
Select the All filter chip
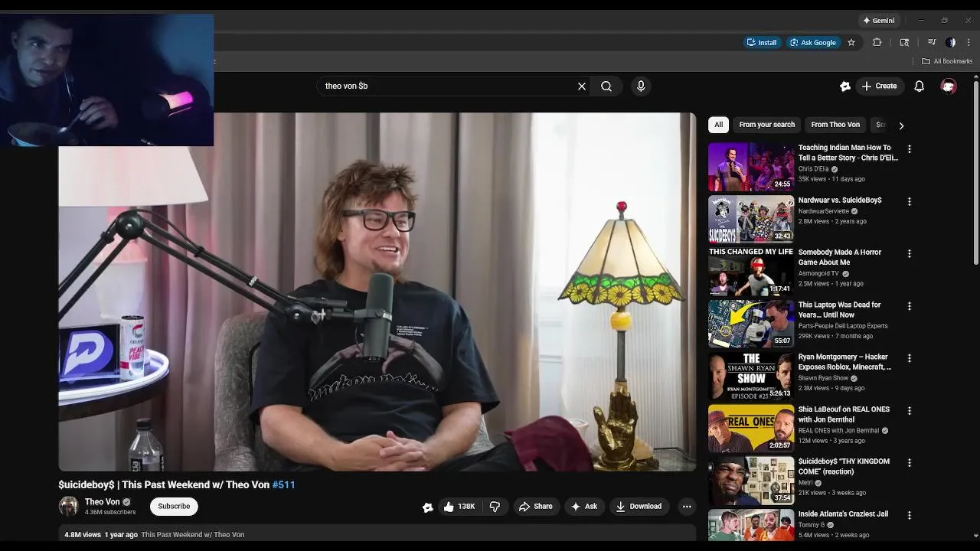pyautogui.click(x=718, y=125)
